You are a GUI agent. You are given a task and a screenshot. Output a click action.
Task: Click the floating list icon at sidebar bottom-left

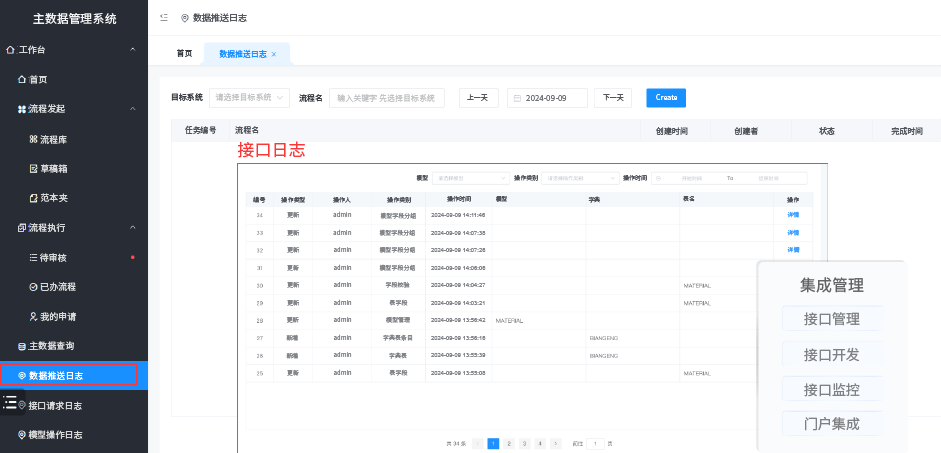[x=10, y=402]
